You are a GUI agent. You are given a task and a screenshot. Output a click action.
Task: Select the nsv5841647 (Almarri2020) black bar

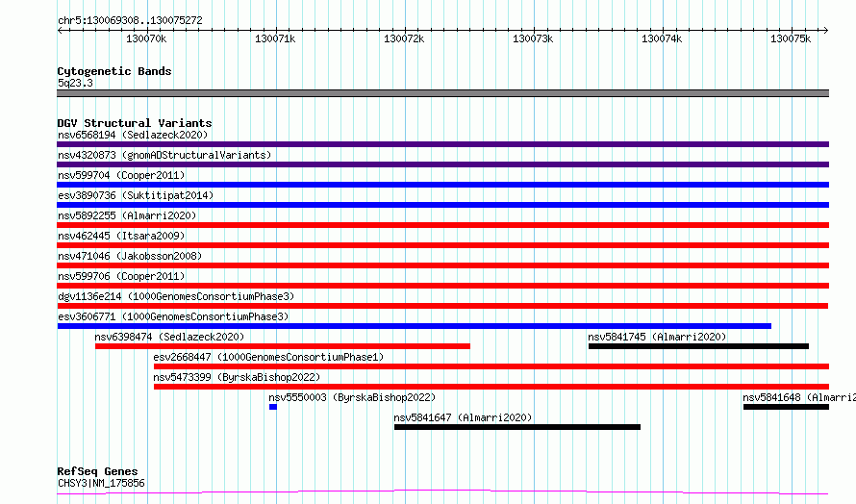coord(516,427)
